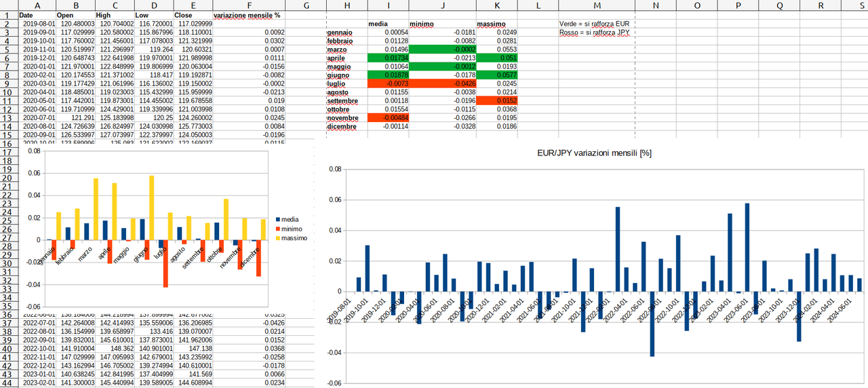Select the green giugno massimo cell 0.0577

point(496,75)
